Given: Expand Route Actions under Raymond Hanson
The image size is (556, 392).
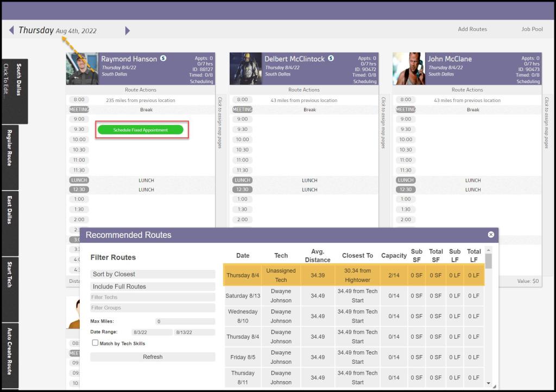Looking at the screenshot, I should click(x=141, y=90).
